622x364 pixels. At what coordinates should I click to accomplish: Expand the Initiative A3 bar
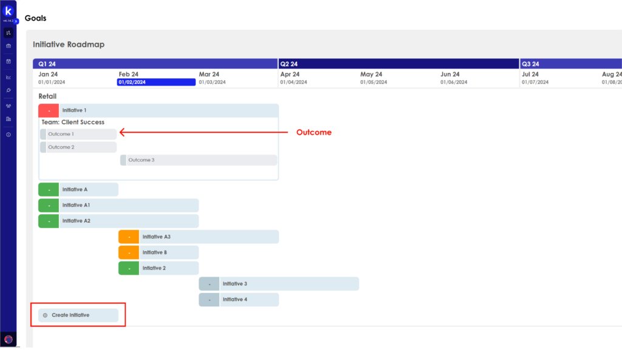(208, 237)
